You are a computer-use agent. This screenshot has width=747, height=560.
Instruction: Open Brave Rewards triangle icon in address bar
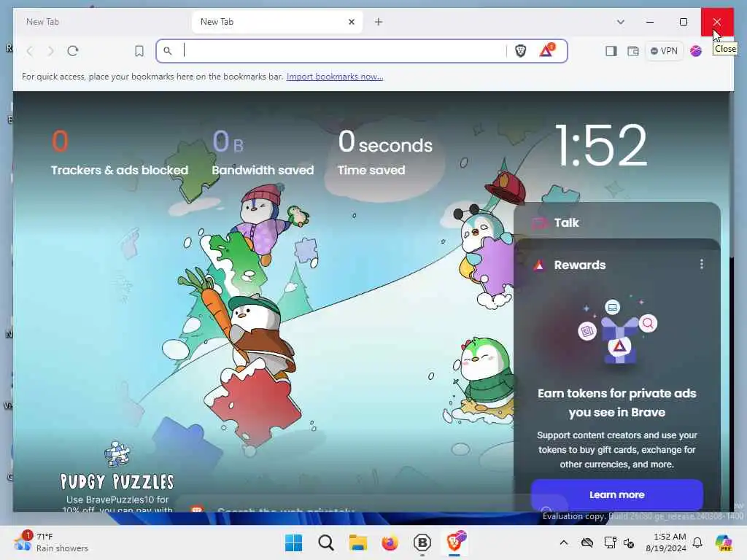click(547, 50)
